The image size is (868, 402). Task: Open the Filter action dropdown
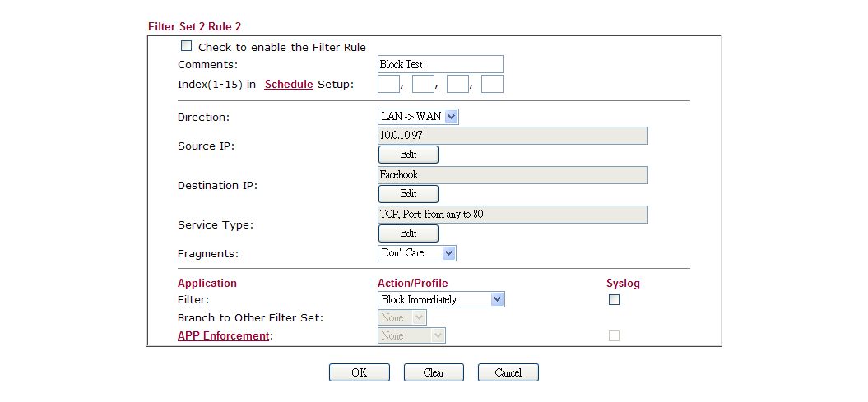441,300
